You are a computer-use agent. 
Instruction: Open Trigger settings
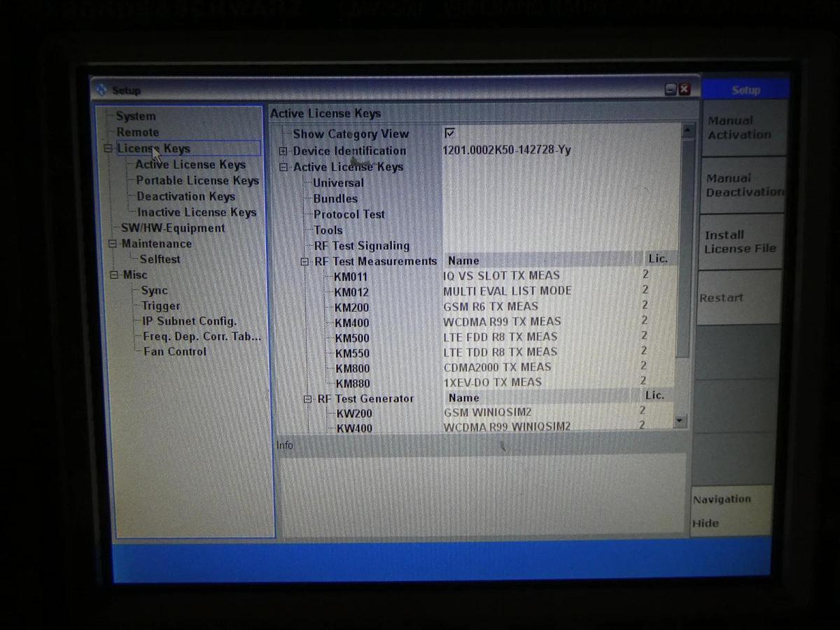click(161, 306)
